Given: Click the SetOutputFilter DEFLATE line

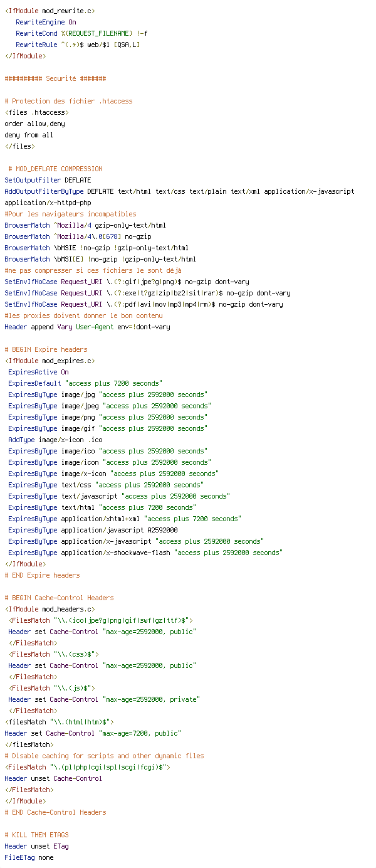Looking at the screenshot, I should [x=48, y=180].
